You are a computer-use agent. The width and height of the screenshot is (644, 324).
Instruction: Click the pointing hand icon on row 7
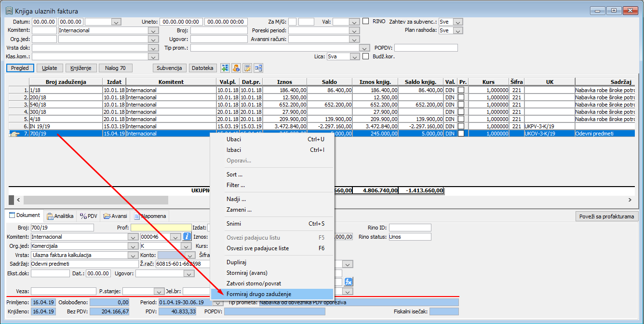pyautogui.click(x=14, y=134)
